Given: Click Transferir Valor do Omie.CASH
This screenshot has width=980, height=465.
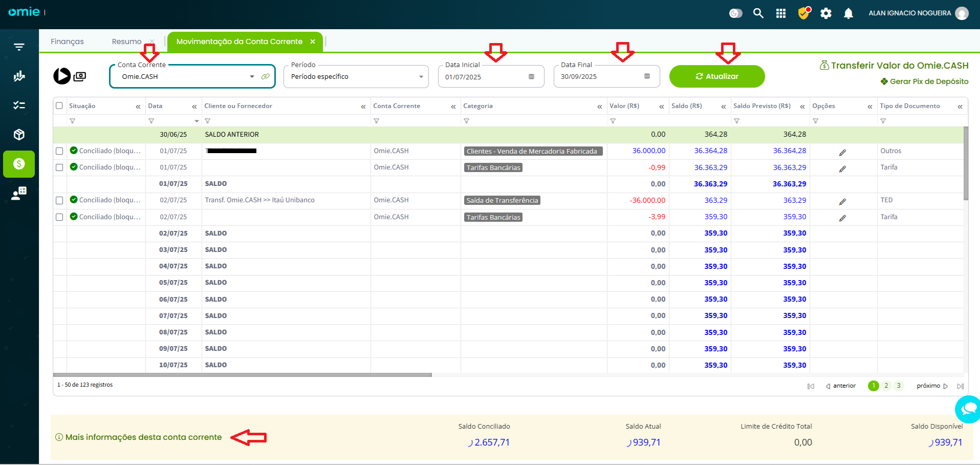Looking at the screenshot, I should pyautogui.click(x=894, y=66).
